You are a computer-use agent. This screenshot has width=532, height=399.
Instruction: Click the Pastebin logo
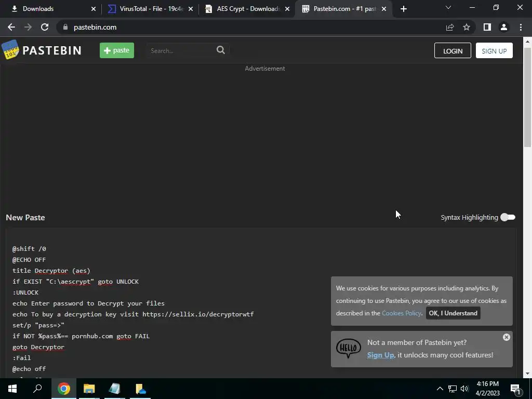(42, 50)
